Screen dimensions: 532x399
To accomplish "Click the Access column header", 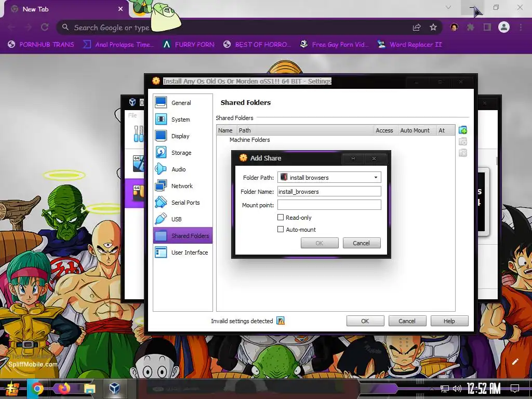I will [384, 130].
